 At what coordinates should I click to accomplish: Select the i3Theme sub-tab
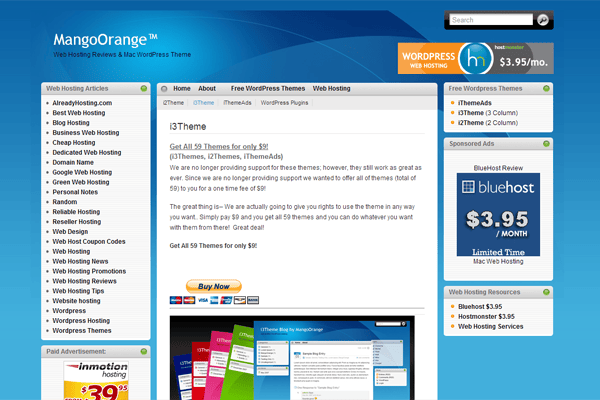coord(204,103)
